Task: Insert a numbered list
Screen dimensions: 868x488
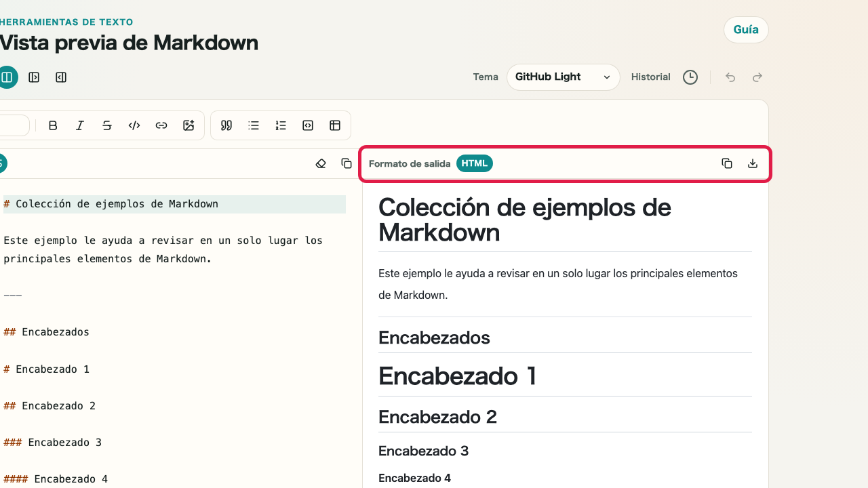Action: tap(281, 125)
